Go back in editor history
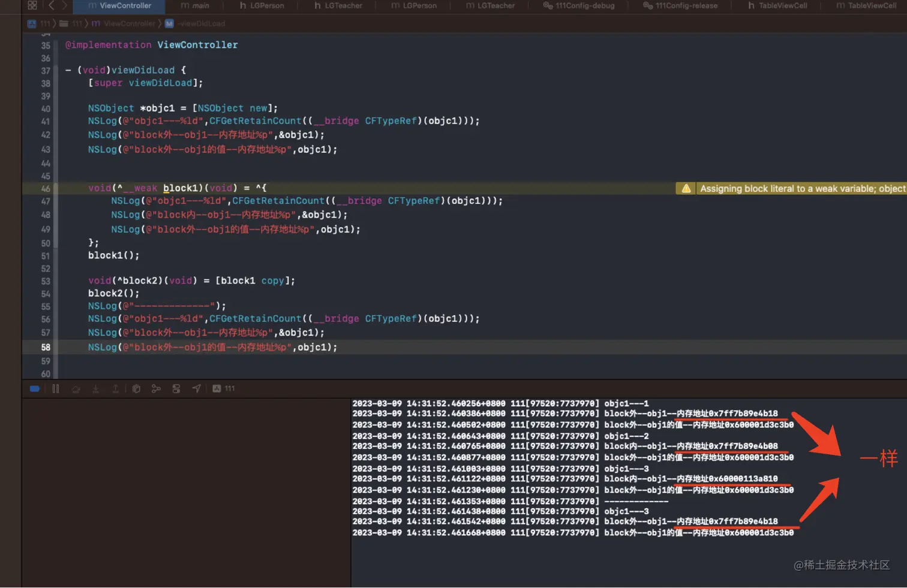This screenshot has width=907, height=588. pyautogui.click(x=51, y=5)
